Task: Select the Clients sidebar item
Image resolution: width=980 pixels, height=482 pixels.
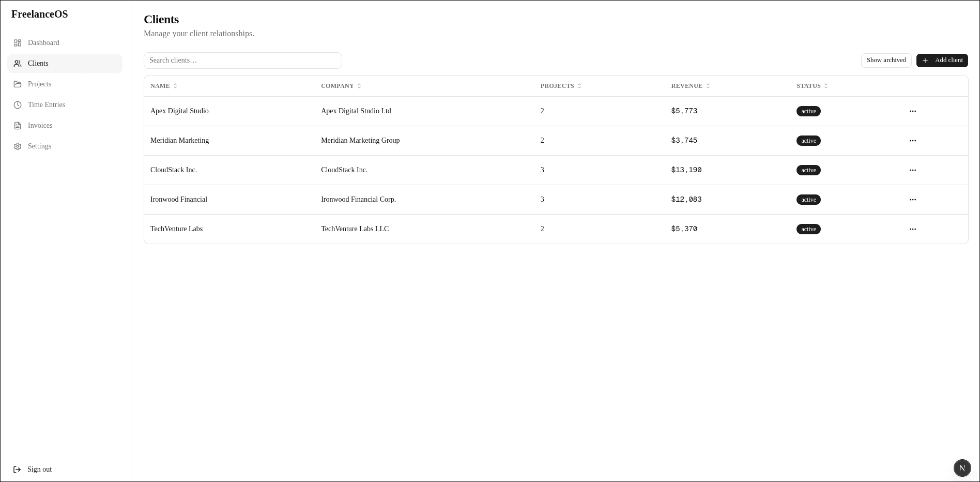Action: (65, 64)
